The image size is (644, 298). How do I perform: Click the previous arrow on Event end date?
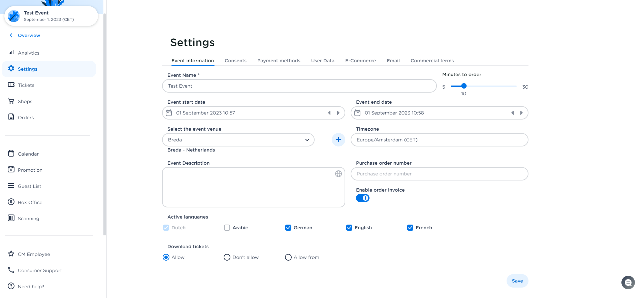[x=512, y=113]
